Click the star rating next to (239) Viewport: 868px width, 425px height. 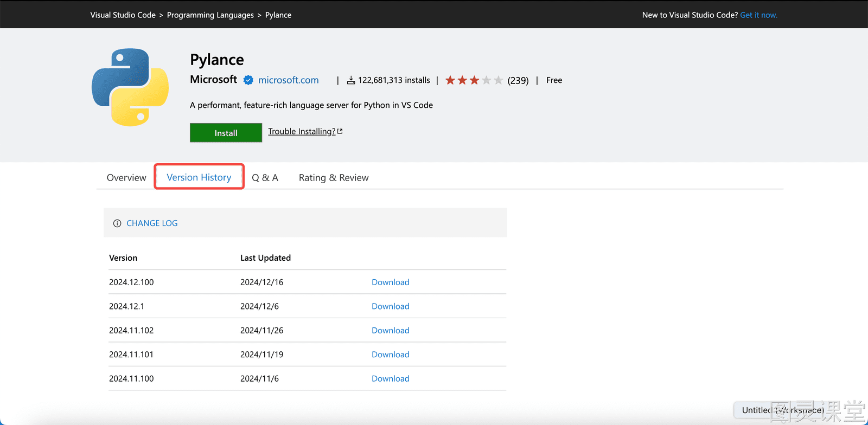click(474, 80)
